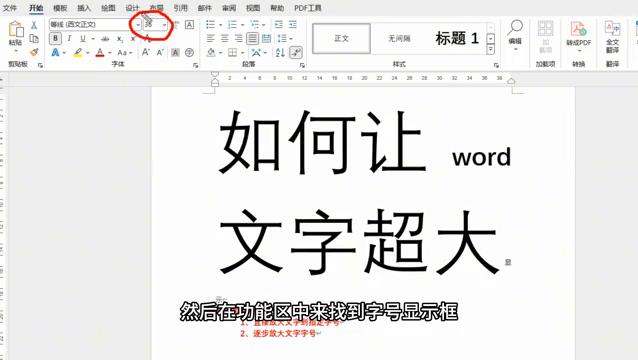Switch to the Draw (绘图) tab
638x360 pixels.
(108, 8)
